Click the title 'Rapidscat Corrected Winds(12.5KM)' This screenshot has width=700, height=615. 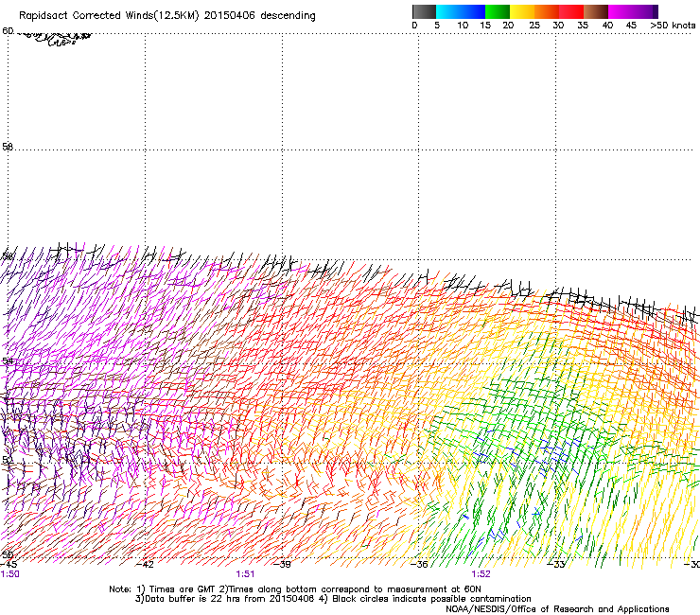coord(109,16)
